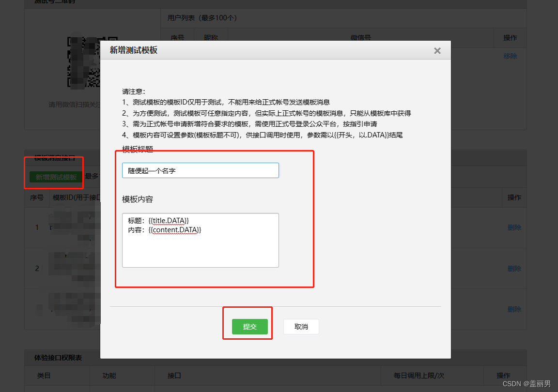The height and width of the screenshot is (392, 558).
Task: Click the 体验接口权限表 heading
Action: coord(58,358)
